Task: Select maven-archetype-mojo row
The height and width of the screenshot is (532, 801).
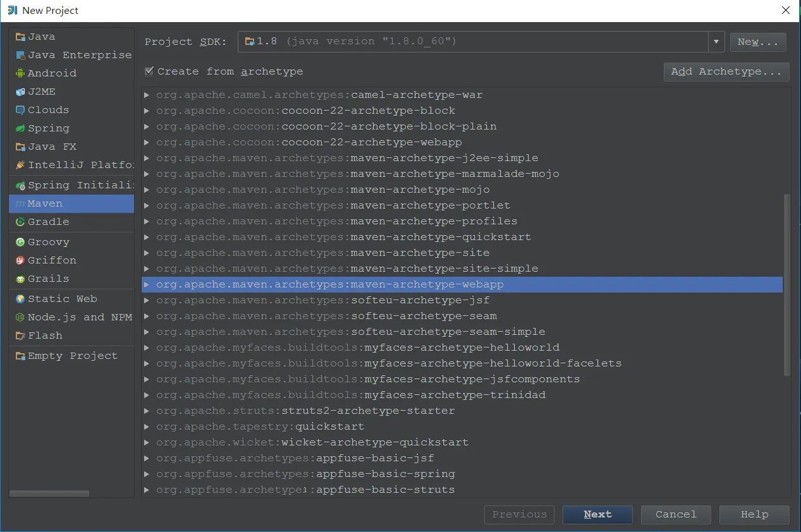Action: [x=462, y=190]
